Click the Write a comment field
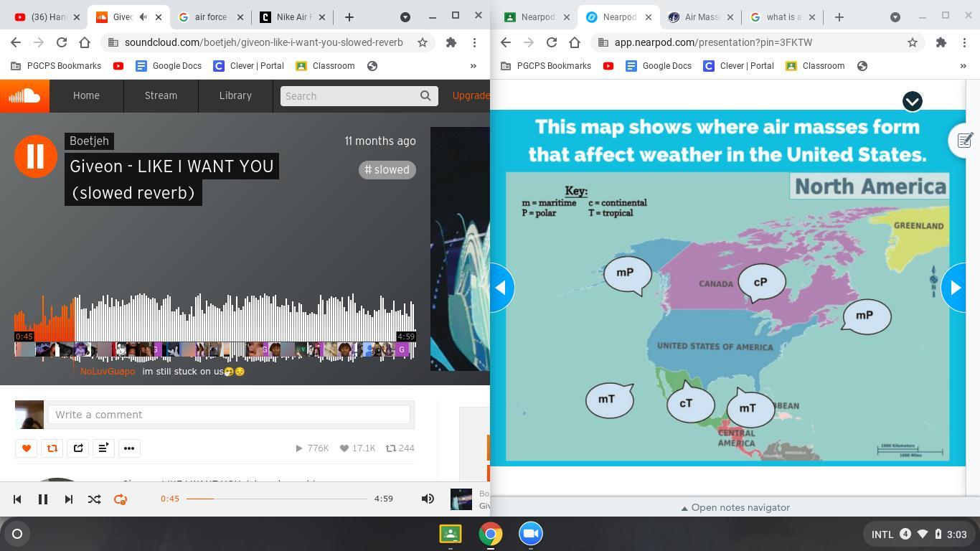980x551 pixels. pos(229,415)
